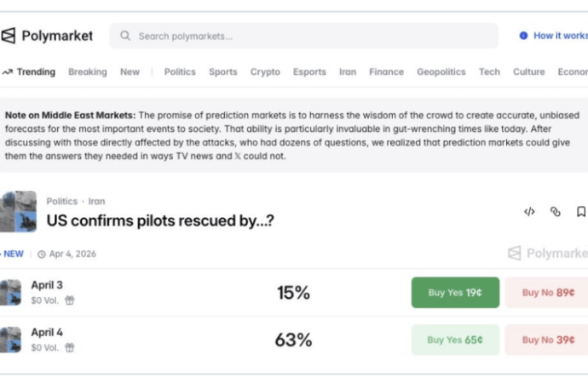Click the gift icon under April 4

click(x=70, y=347)
